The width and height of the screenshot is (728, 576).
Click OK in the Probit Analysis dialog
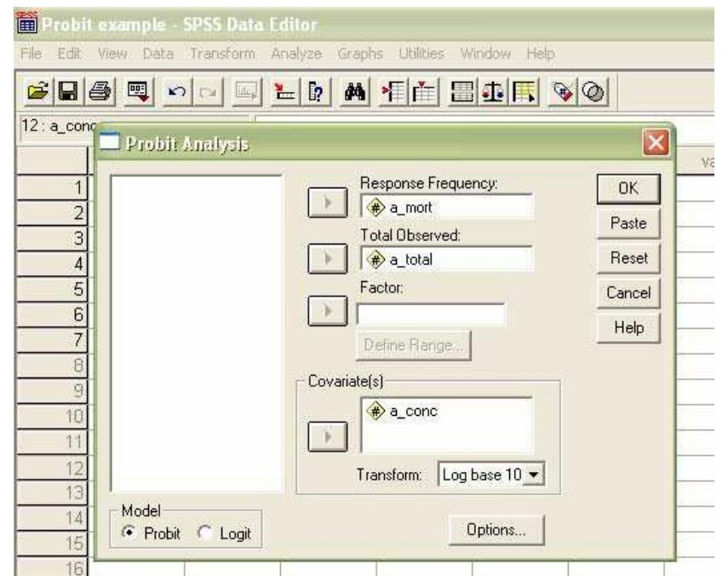click(x=628, y=188)
